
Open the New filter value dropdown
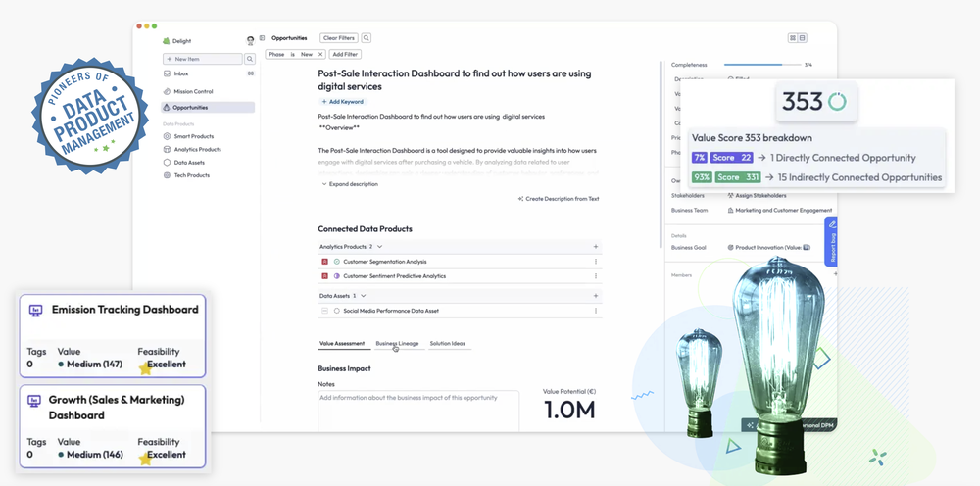(307, 54)
